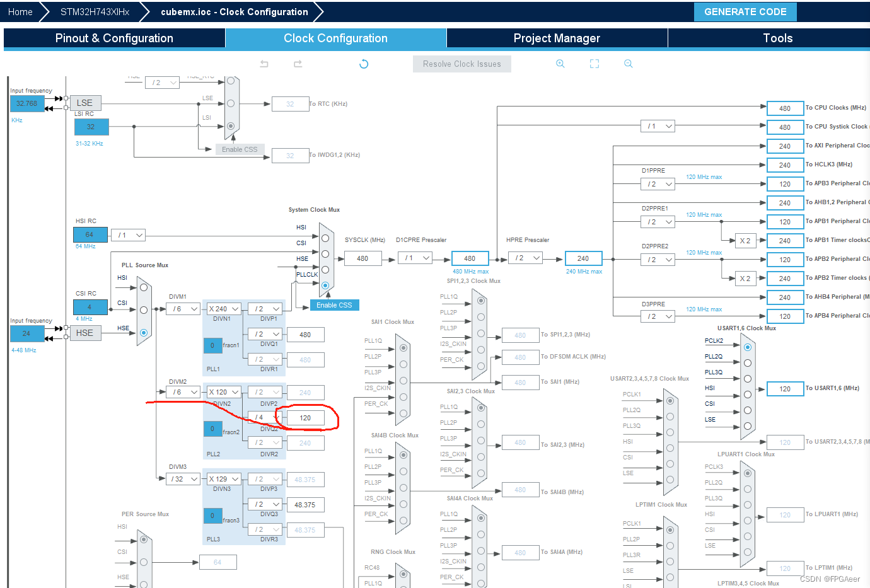This screenshot has height=588, width=870.
Task: Open the DIVN1 X 240 dropdown
Action: [224, 309]
